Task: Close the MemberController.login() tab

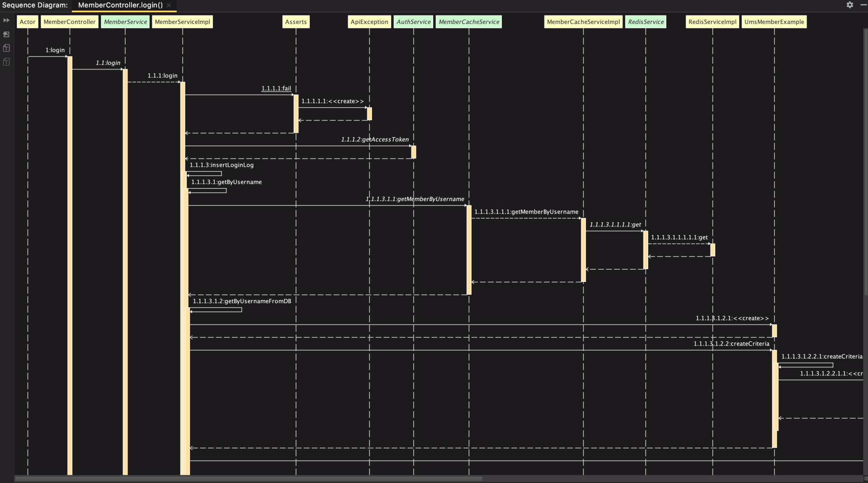Action: coord(169,5)
